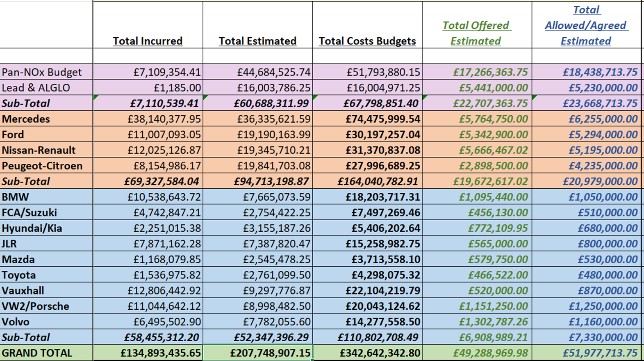Screen dimensions: 644x361
Task: Click grand total cell £342,642,342.80
Action: [368, 353]
